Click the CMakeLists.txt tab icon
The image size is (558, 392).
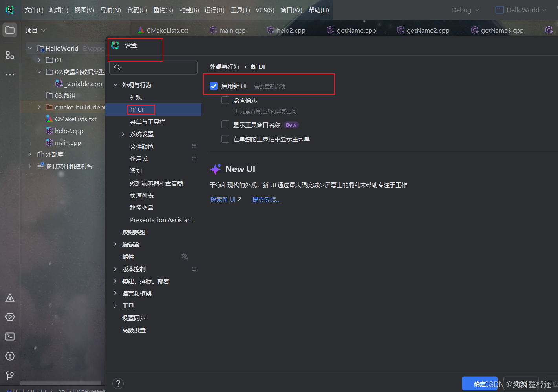[x=141, y=30]
